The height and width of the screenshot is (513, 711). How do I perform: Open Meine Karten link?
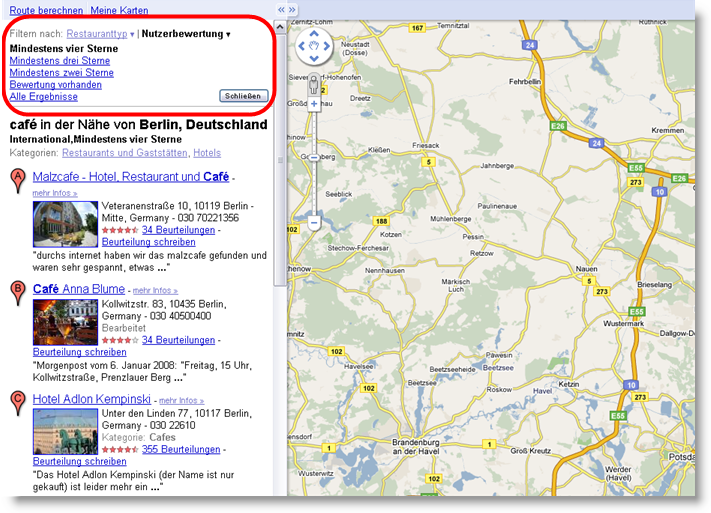(119, 10)
